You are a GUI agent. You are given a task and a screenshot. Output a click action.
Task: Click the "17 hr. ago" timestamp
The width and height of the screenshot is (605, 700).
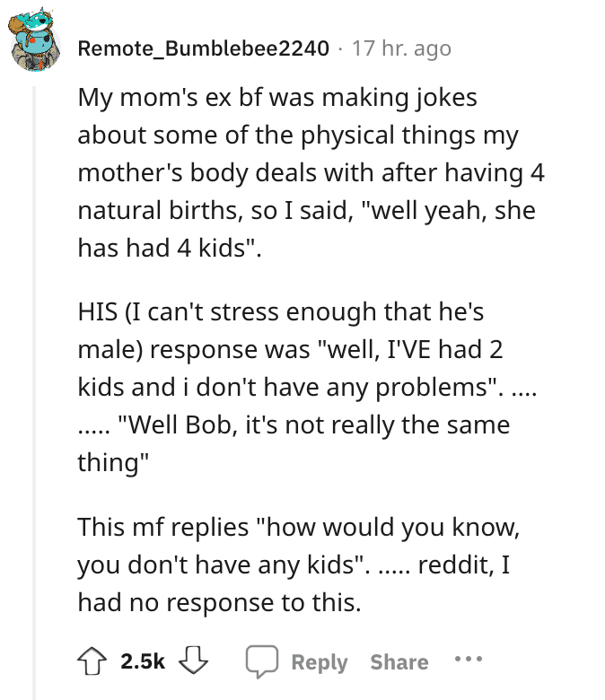[x=402, y=48]
